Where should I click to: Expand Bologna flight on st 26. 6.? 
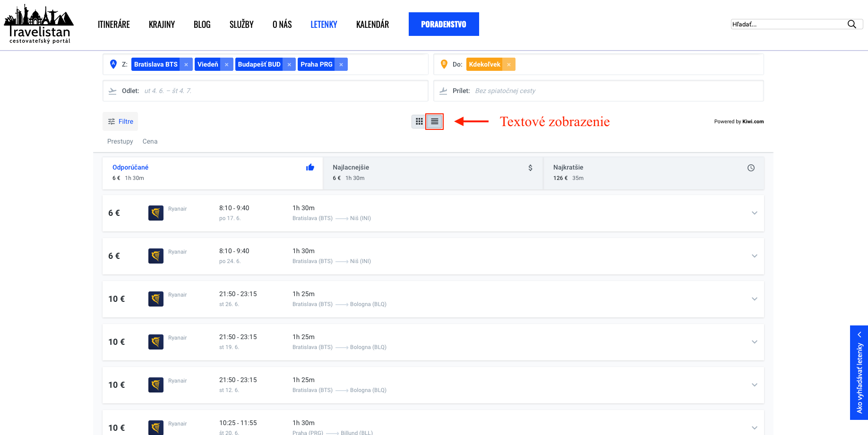[755, 299]
